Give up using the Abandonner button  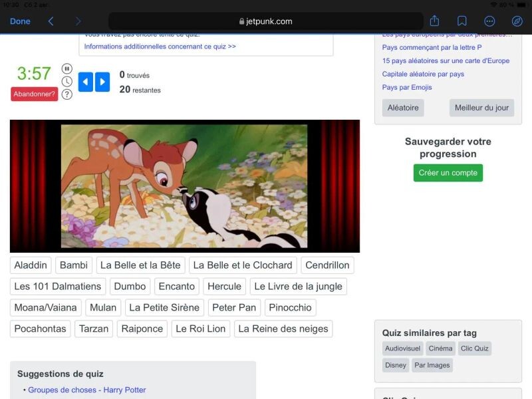point(34,94)
